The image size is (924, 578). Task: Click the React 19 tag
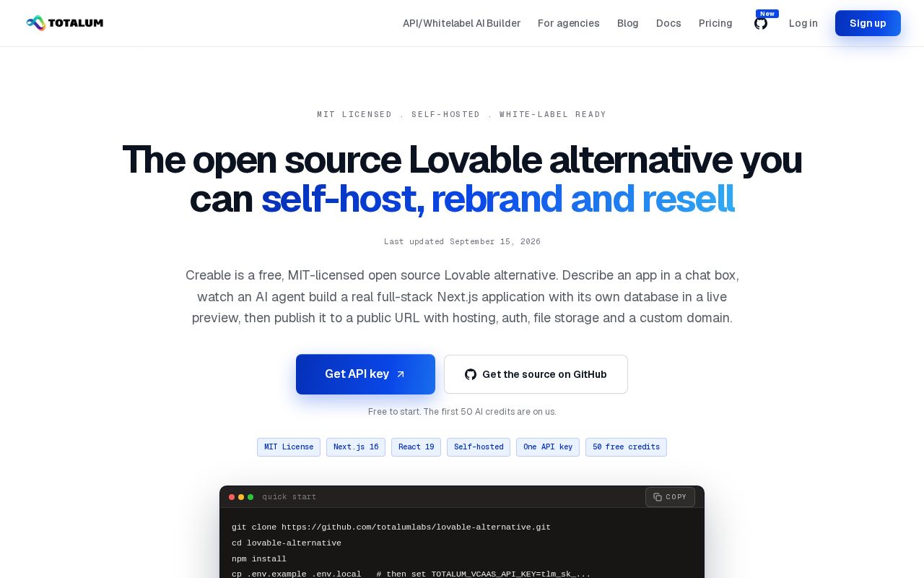pos(416,447)
